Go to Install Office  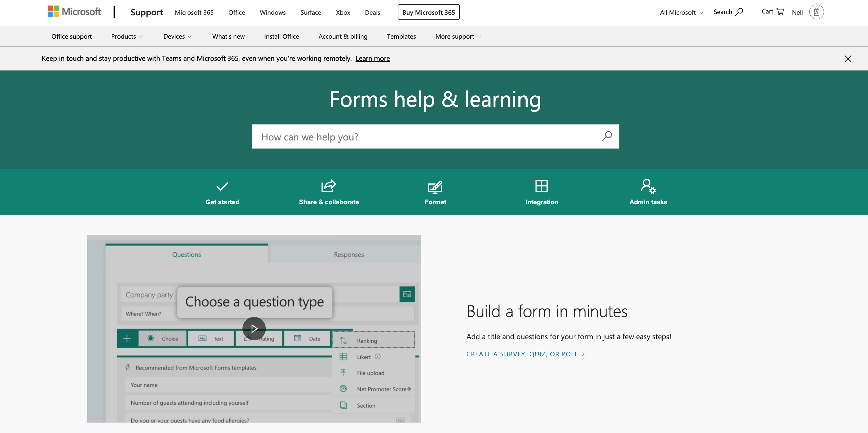pyautogui.click(x=281, y=36)
